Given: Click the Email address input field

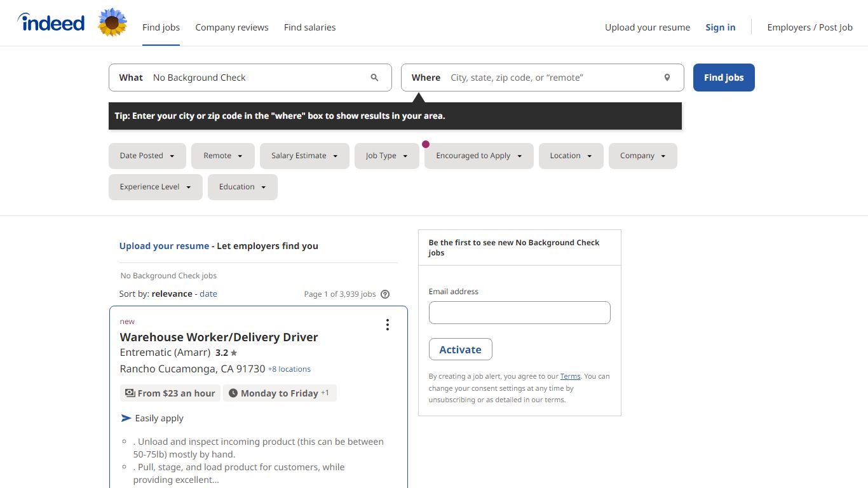Looking at the screenshot, I should pos(520,313).
